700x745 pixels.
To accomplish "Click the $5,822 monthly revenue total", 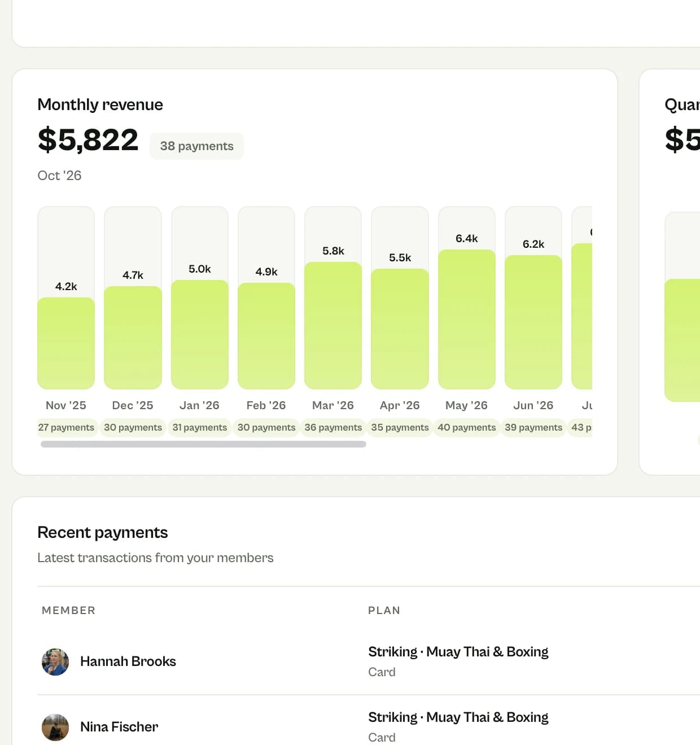I will click(x=88, y=140).
